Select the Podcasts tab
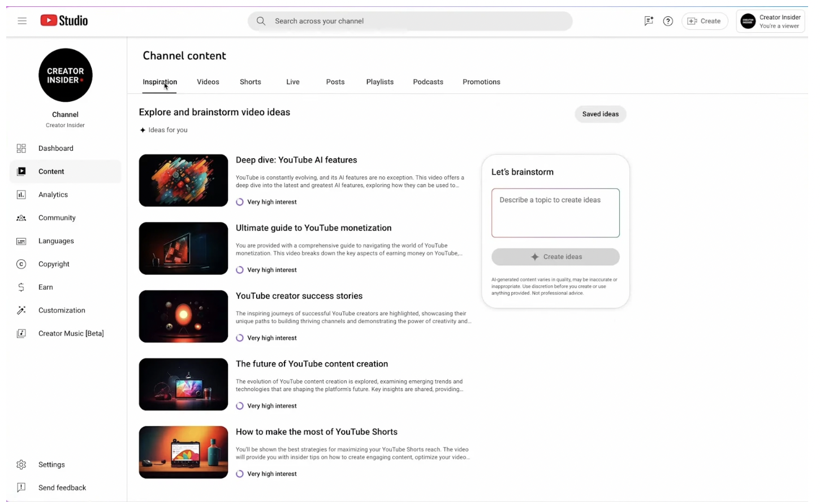The width and height of the screenshot is (820, 504). (428, 82)
